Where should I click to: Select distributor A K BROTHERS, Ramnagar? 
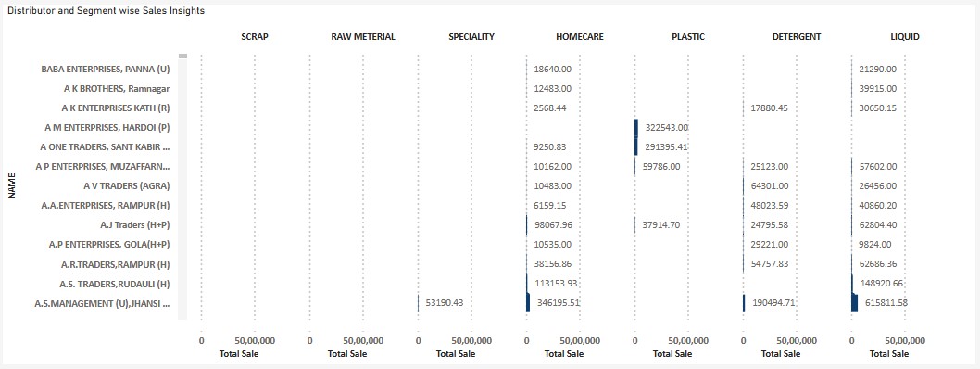(117, 89)
